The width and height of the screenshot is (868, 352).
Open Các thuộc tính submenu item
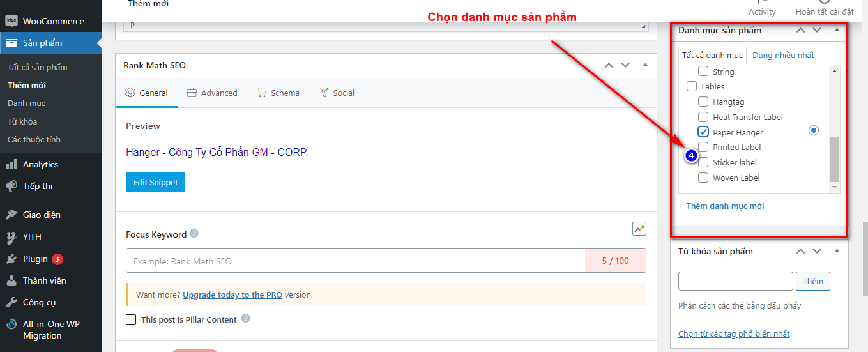(x=34, y=139)
